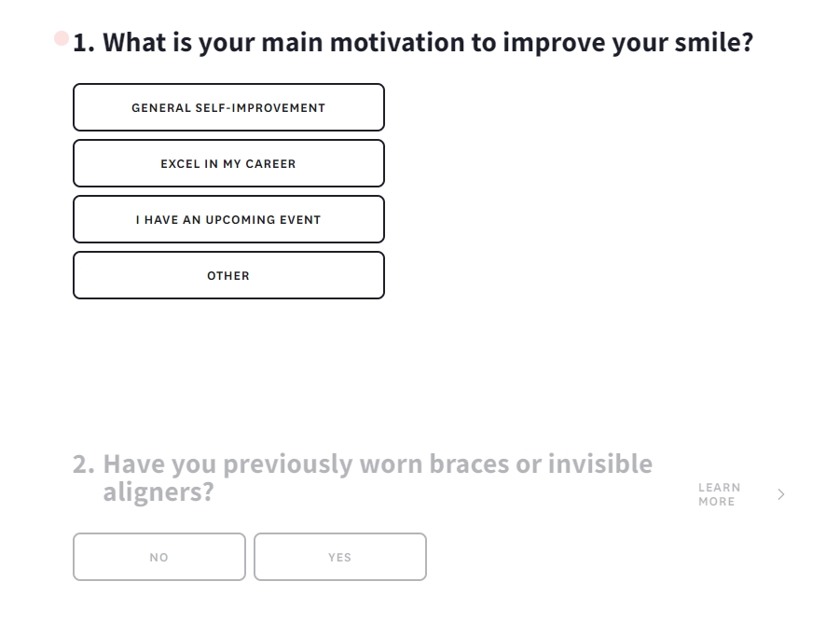840x623 pixels.
Task: Select the Other motivation option
Action: click(x=228, y=275)
